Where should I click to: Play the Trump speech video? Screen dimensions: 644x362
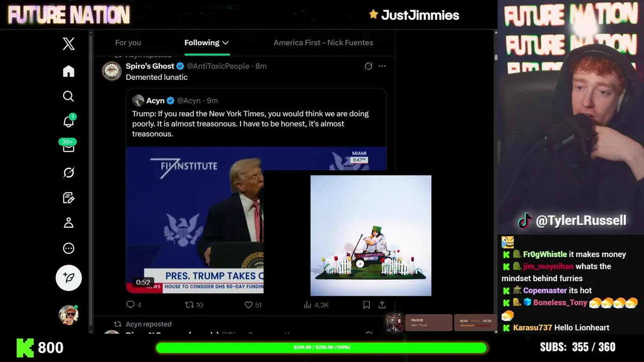(194, 220)
